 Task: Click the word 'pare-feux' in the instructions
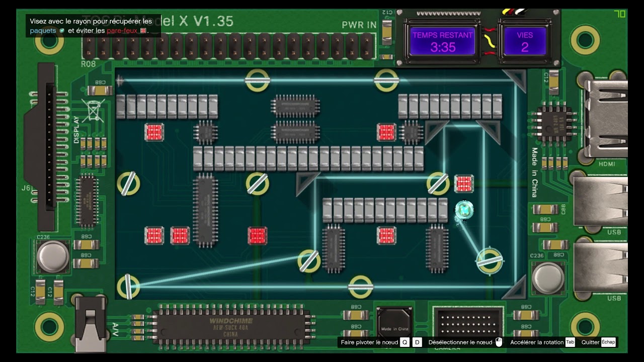[122, 31]
